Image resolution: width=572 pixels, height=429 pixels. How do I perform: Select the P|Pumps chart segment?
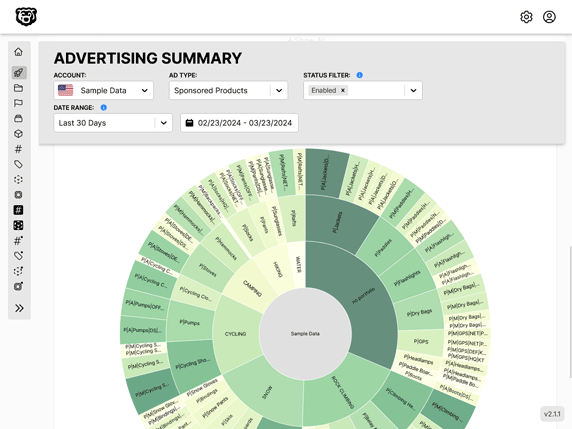(190, 322)
